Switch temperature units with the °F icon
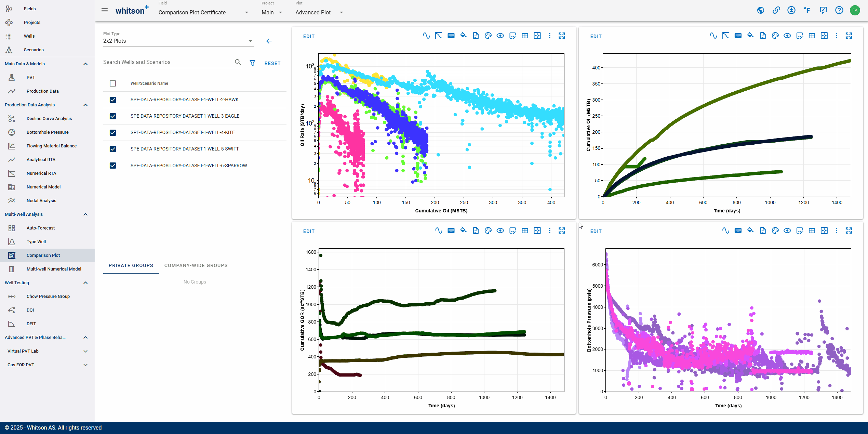868x434 pixels. coord(807,10)
